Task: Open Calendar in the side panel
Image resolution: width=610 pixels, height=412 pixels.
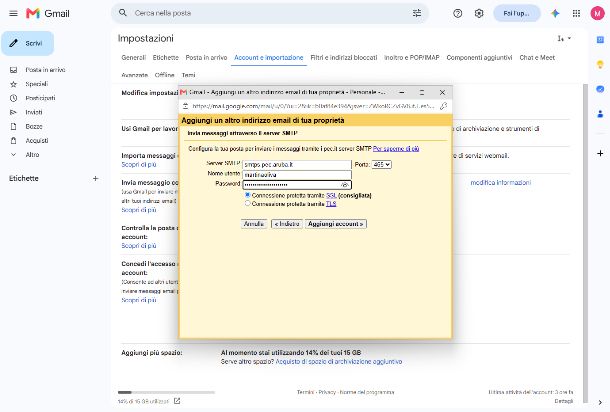Action: click(600, 40)
